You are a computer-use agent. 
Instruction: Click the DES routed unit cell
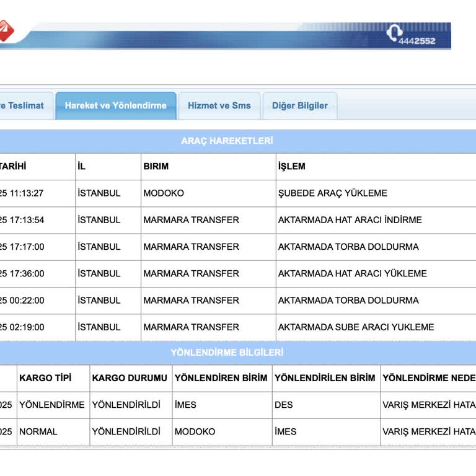[x=284, y=405]
